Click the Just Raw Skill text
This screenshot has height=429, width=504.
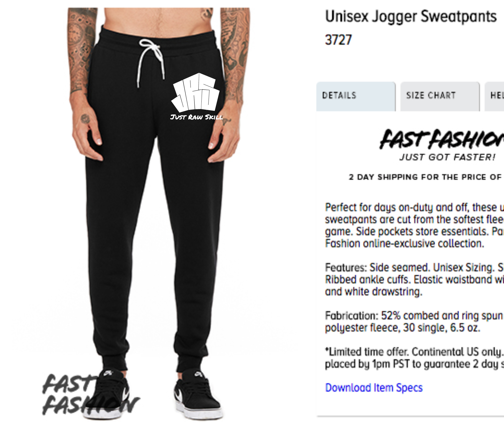coord(196,117)
